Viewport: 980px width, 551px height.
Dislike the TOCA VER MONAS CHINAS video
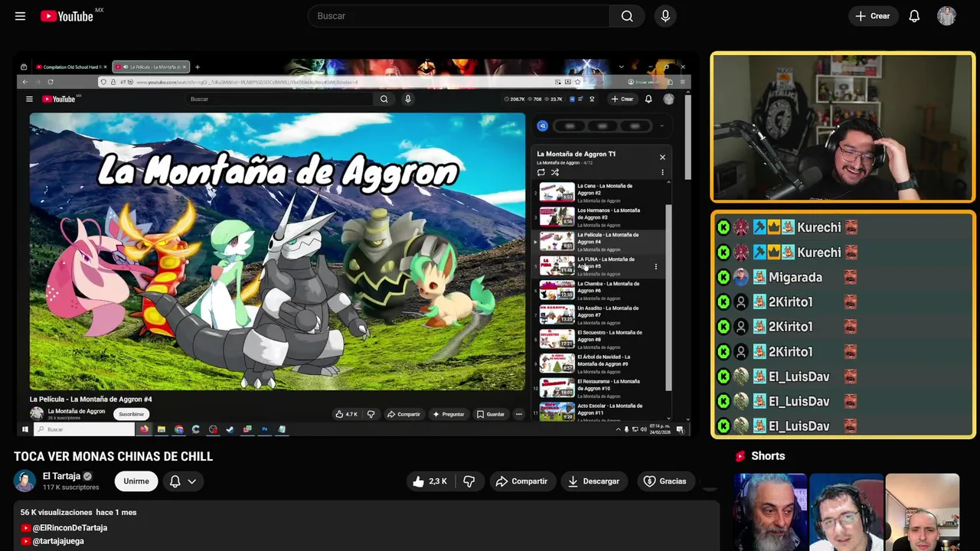[x=469, y=481]
